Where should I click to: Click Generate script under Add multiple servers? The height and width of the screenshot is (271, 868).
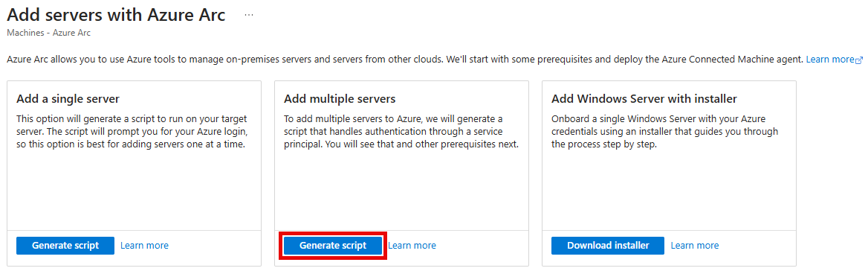click(x=333, y=246)
